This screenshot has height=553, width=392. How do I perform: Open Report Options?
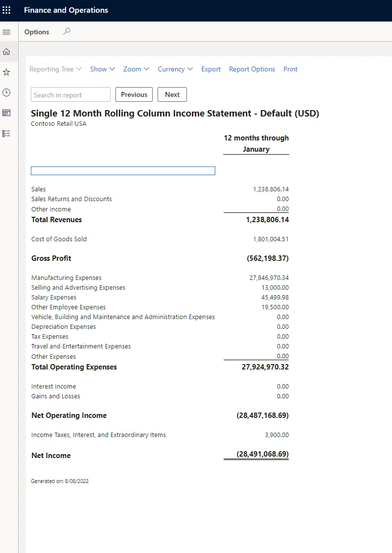(x=252, y=69)
